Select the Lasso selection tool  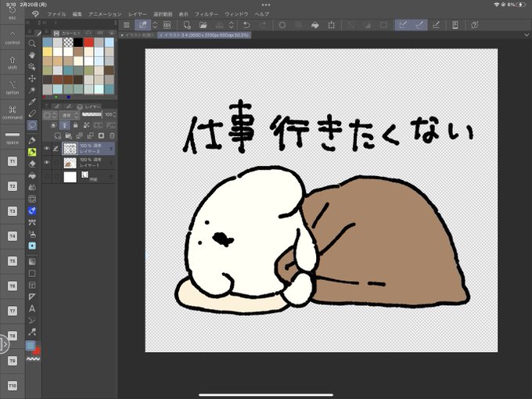[x=32, y=125]
